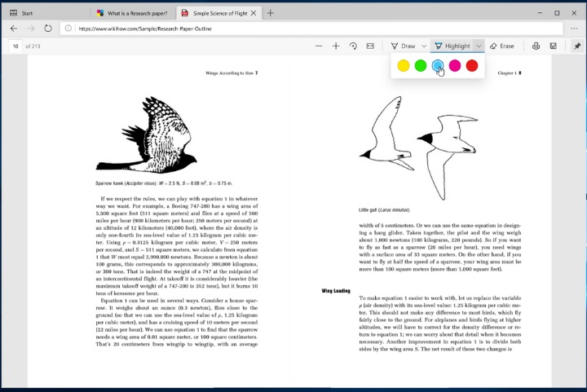Open a new browser tab

point(271,13)
